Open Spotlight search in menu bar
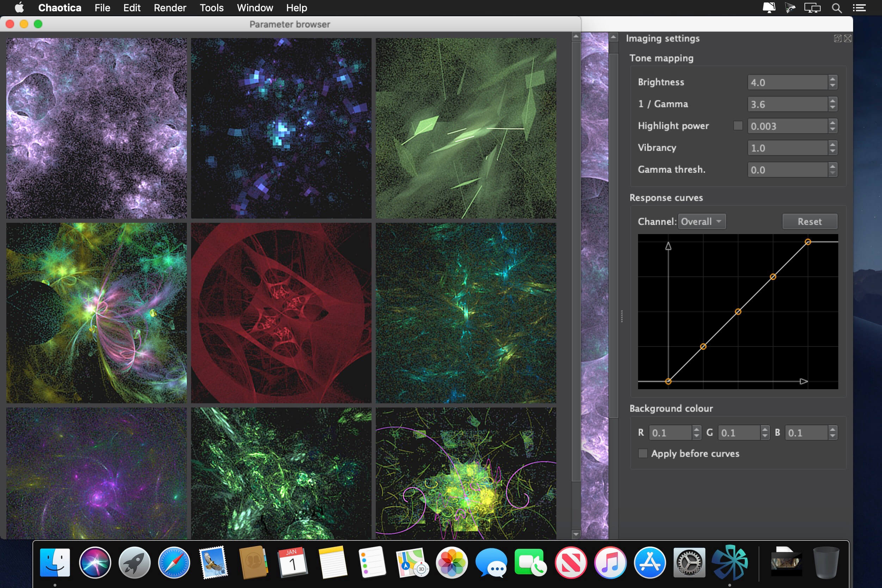 tap(837, 8)
